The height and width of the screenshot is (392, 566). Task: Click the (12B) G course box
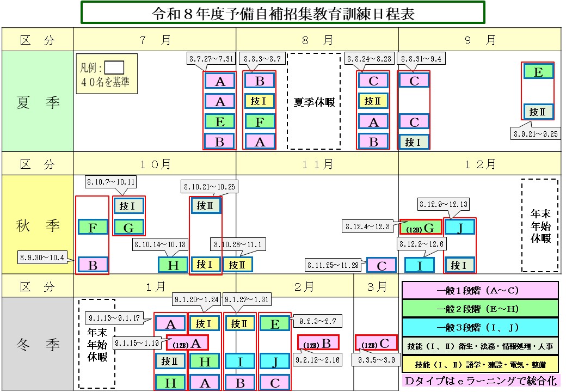[421, 227]
